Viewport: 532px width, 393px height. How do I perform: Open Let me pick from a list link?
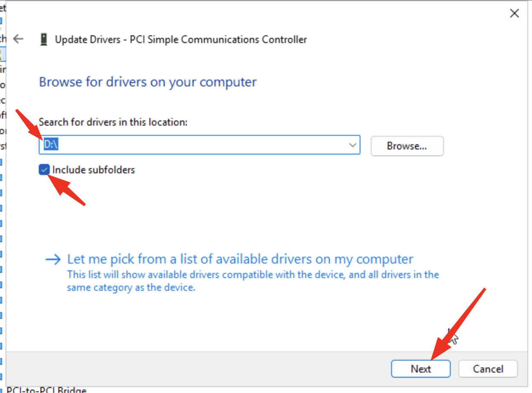(x=240, y=259)
